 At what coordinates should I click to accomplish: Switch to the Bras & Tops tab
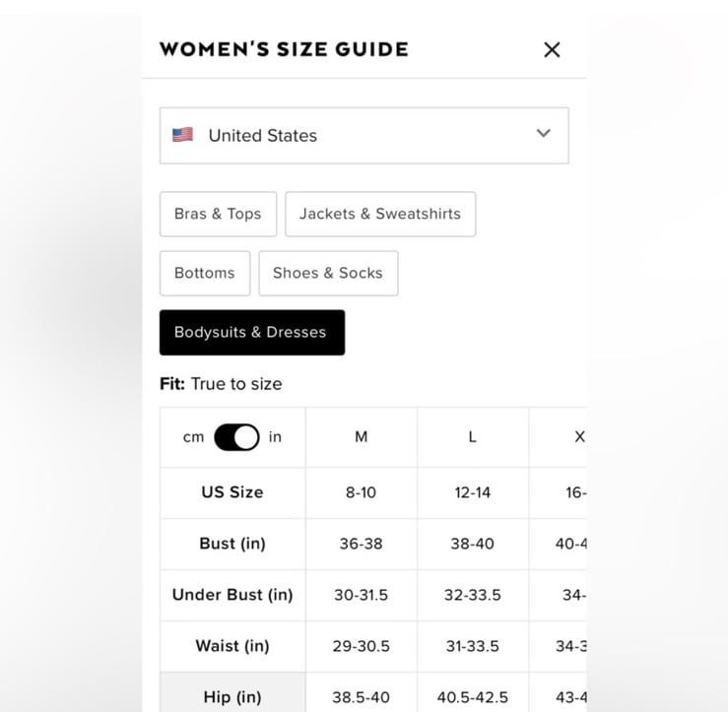tap(218, 214)
